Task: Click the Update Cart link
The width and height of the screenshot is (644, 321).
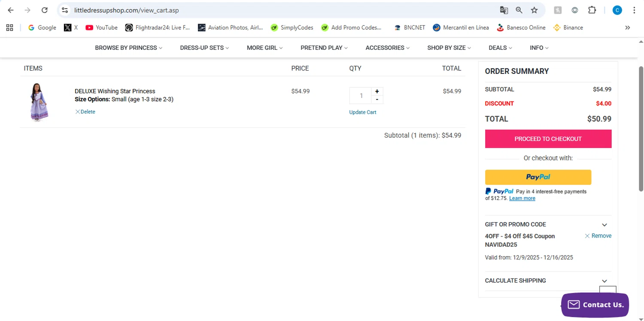Action: pos(363,112)
